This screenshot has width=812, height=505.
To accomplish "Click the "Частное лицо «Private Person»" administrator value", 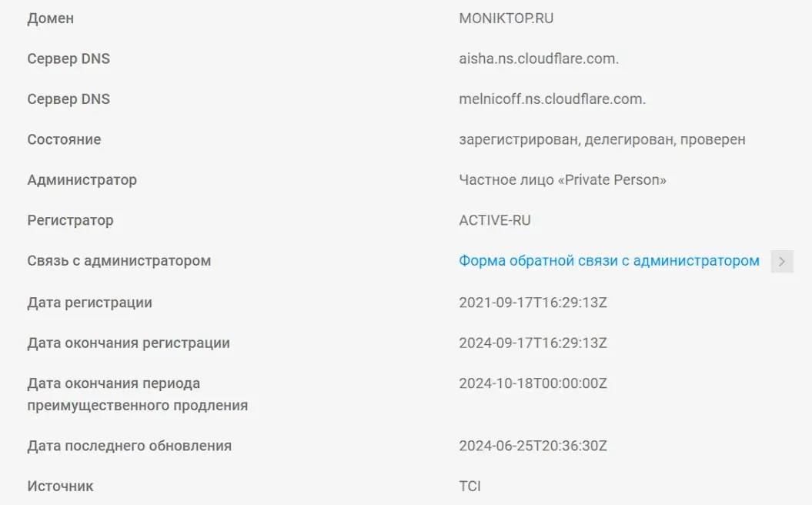I will 563,180.
